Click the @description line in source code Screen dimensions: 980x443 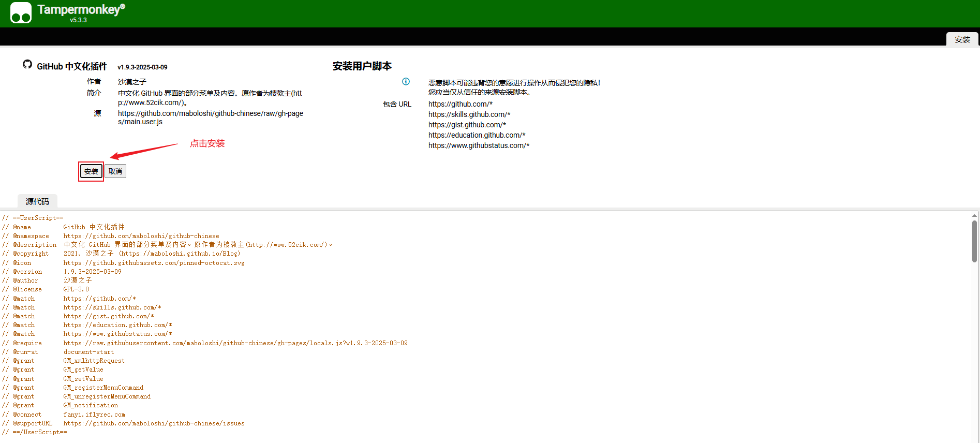tap(167, 245)
